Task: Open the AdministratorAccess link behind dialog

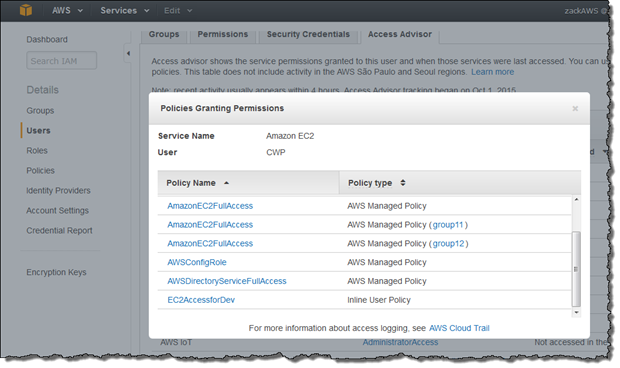Action: click(x=400, y=342)
